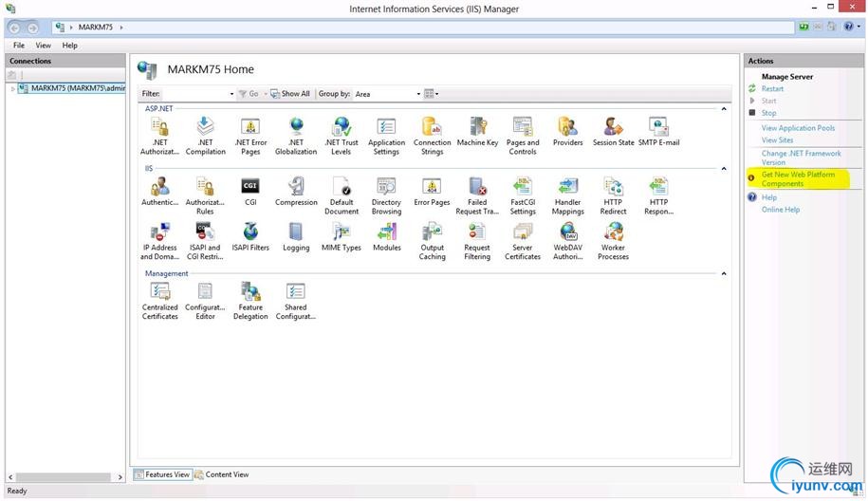Switch to the Content View tab
The width and height of the screenshot is (868, 501).
223,474
